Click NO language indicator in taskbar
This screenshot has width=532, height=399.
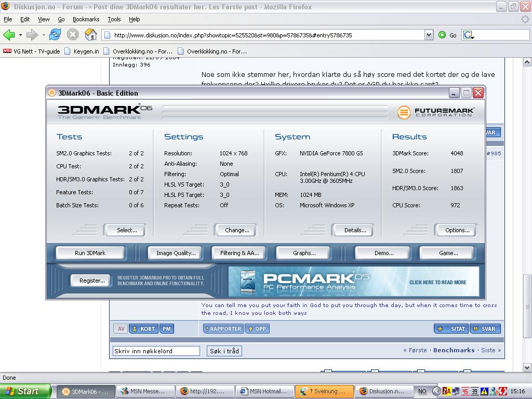point(422,391)
